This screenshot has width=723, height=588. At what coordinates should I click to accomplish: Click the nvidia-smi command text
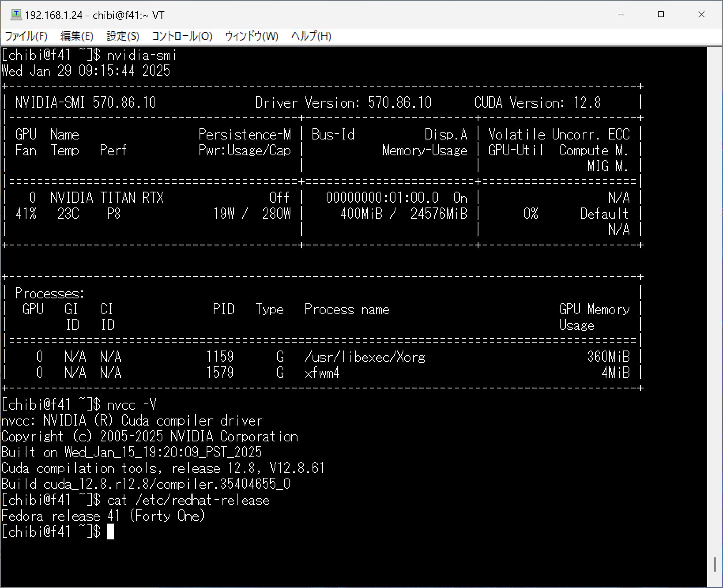pyautogui.click(x=142, y=55)
